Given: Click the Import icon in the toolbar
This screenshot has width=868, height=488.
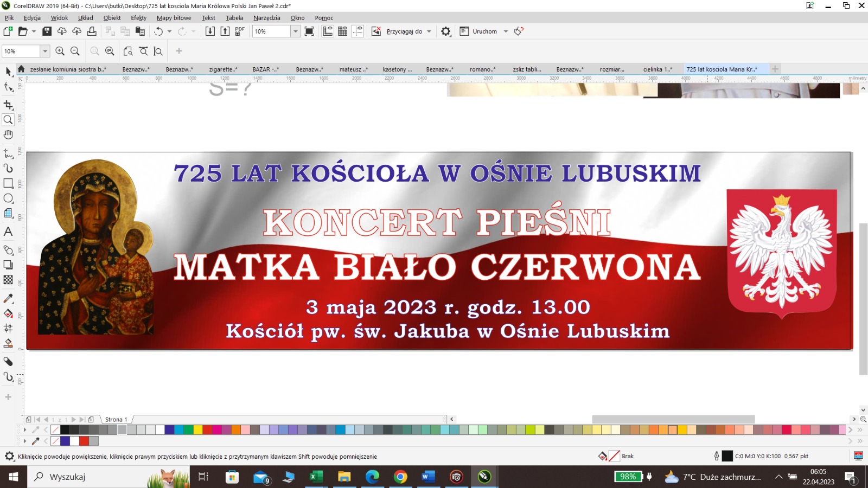Looking at the screenshot, I should coord(210,31).
